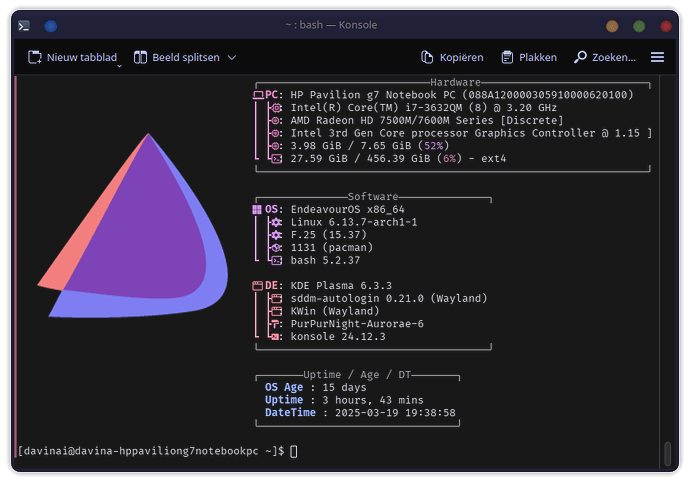690x483 pixels.
Task: Click the memory usage 52% text
Action: point(433,146)
